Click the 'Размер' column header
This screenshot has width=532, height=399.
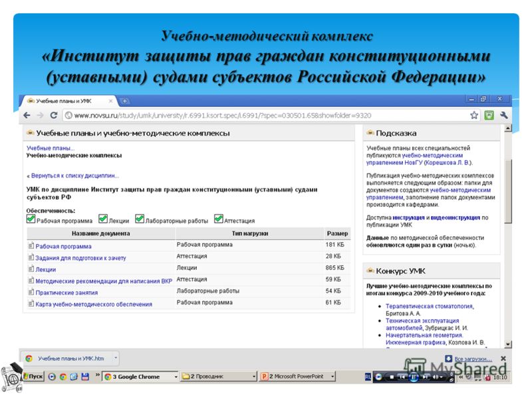pyautogui.click(x=337, y=233)
